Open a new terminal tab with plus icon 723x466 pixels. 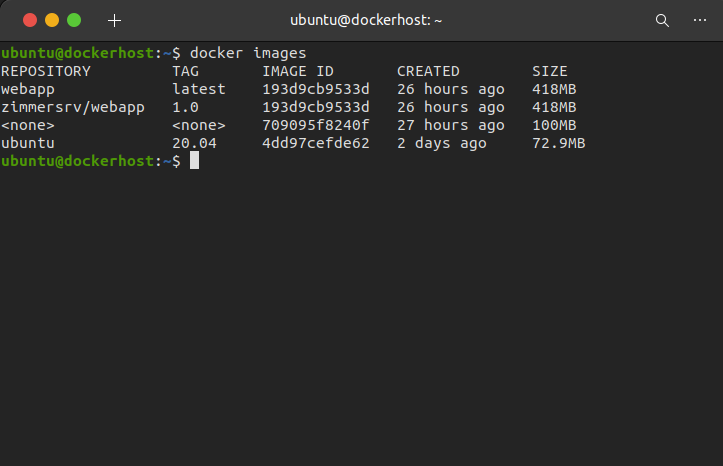[114, 20]
